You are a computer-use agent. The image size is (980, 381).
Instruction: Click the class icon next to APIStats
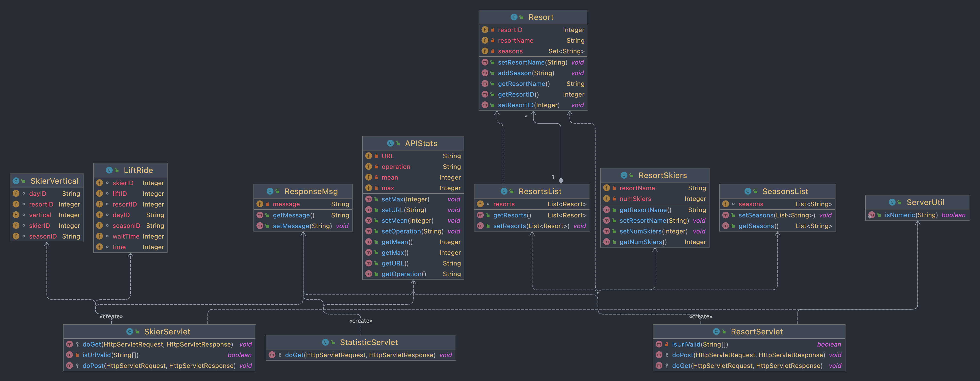[x=390, y=143]
